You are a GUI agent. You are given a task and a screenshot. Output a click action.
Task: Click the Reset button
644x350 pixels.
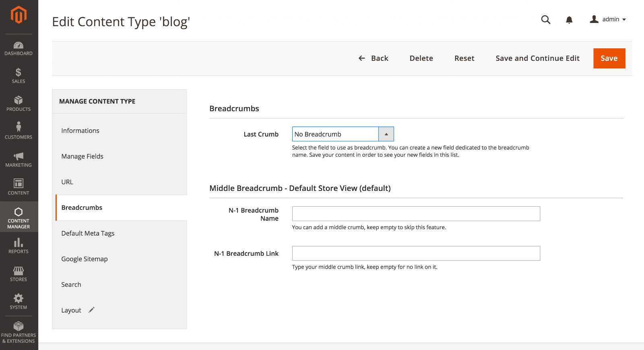(x=464, y=58)
